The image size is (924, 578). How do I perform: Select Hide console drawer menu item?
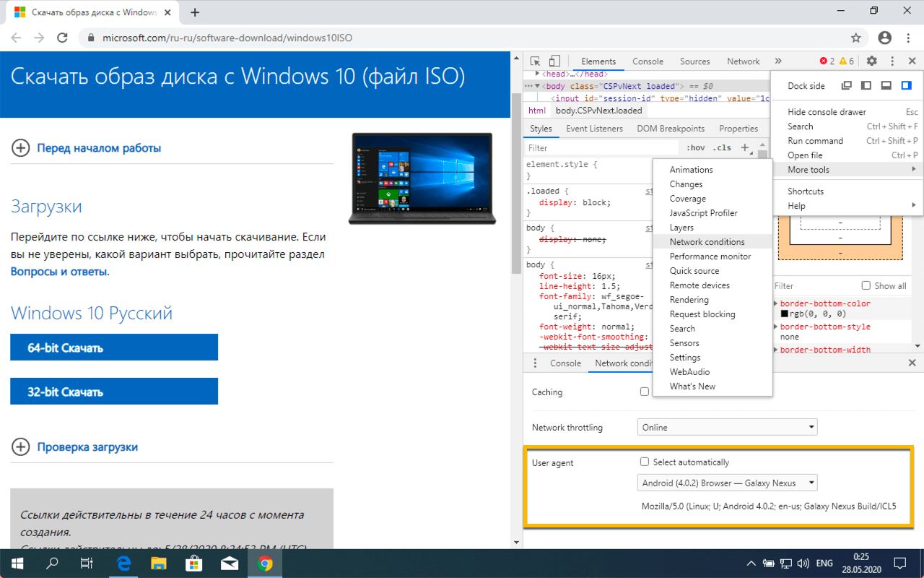coord(848,112)
